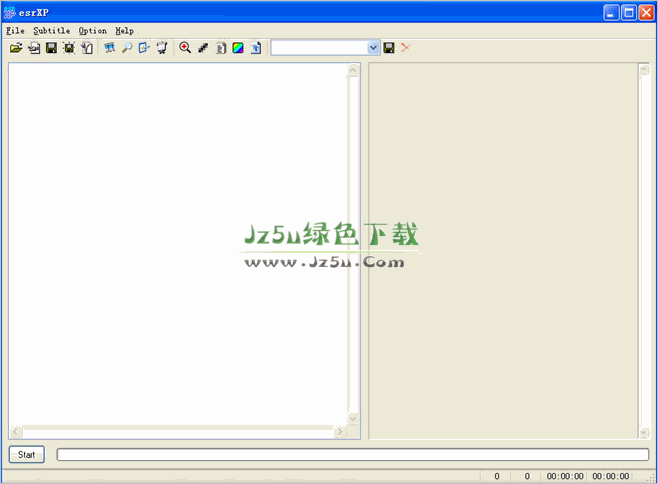Open the Help menu
The width and height of the screenshot is (658, 484).
click(125, 31)
